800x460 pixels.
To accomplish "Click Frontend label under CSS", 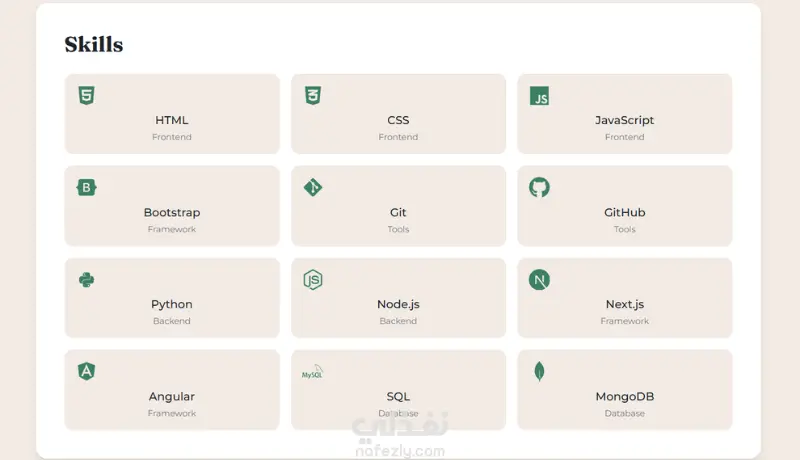I will tap(398, 137).
